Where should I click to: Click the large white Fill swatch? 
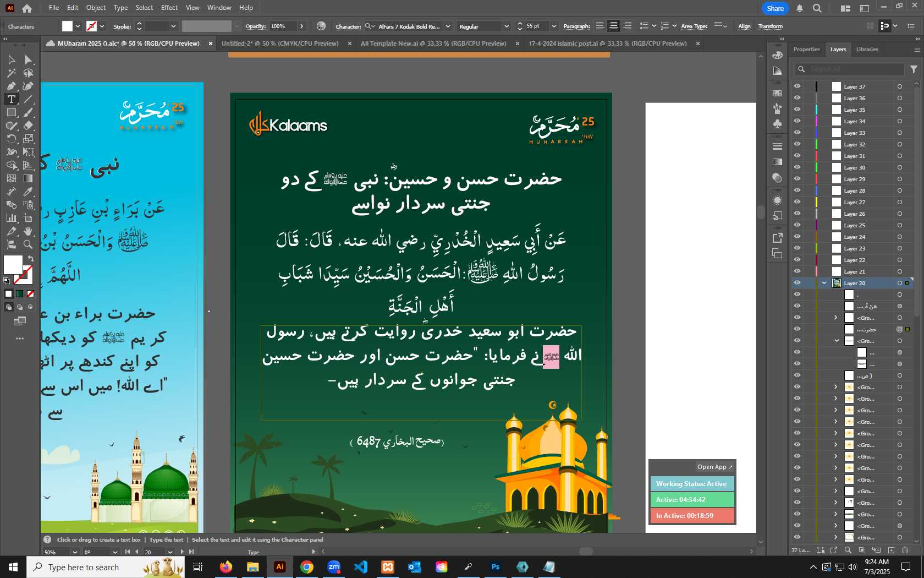click(x=13, y=265)
